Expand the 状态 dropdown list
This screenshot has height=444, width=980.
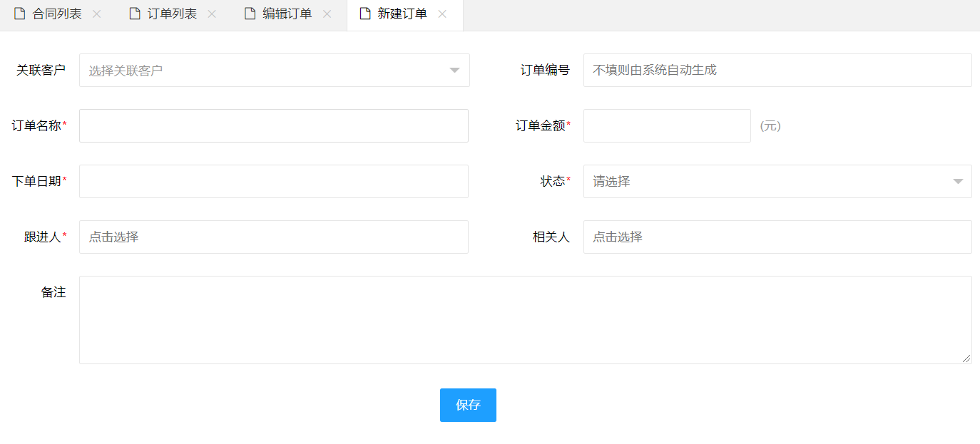click(x=958, y=182)
